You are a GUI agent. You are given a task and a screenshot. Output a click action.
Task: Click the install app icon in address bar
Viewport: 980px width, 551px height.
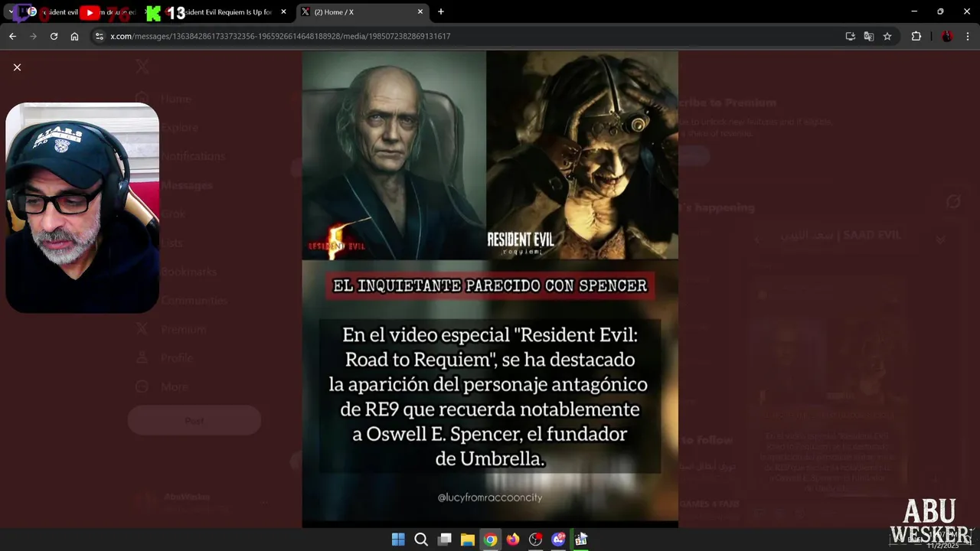(850, 36)
